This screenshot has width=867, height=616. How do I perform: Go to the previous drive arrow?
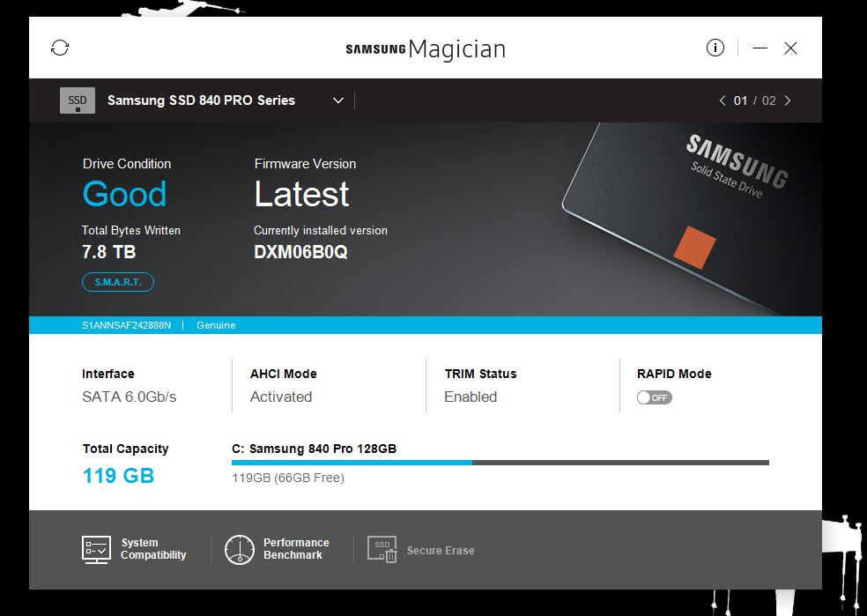[722, 100]
